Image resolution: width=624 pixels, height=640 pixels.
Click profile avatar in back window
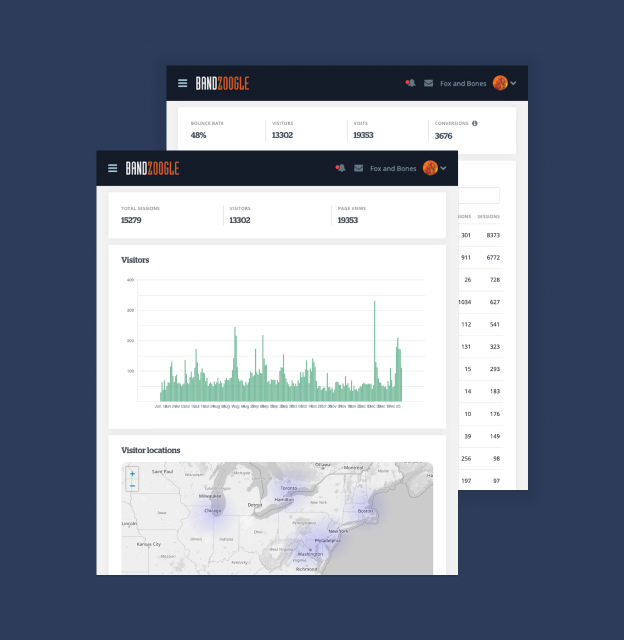(500, 83)
